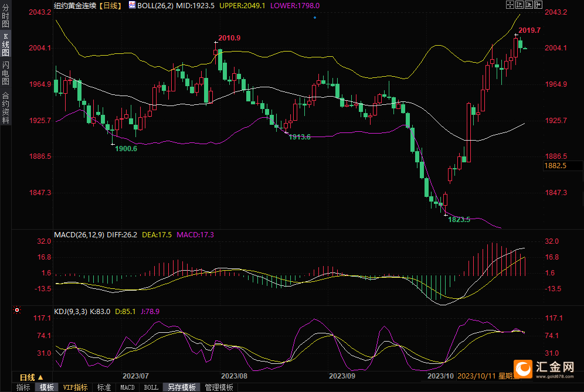Click the BOLL indicator chart icon

[x=132, y=5]
